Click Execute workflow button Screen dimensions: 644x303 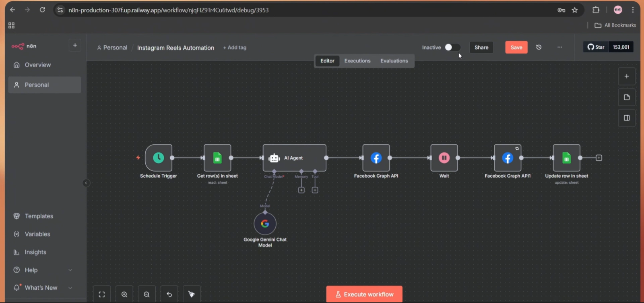pos(364,295)
